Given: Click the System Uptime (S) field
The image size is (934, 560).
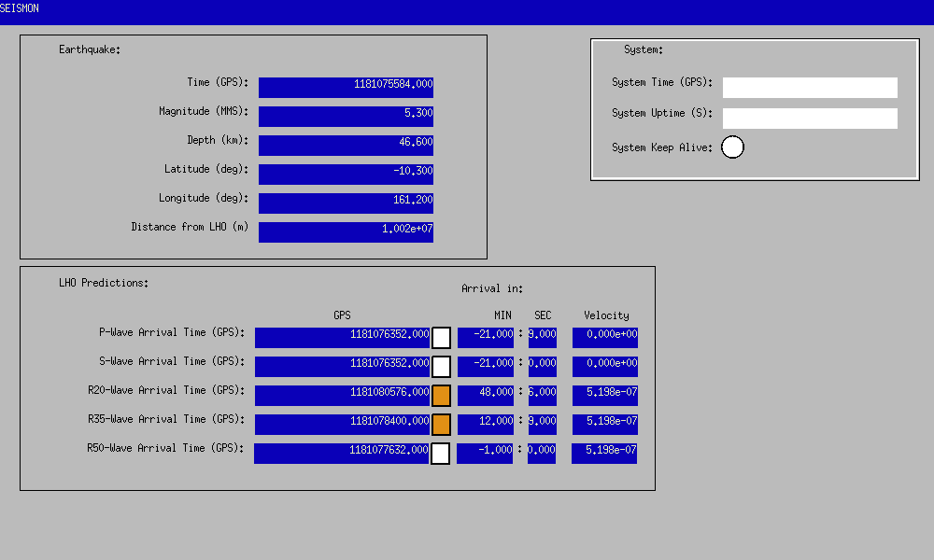Looking at the screenshot, I should point(810,119).
